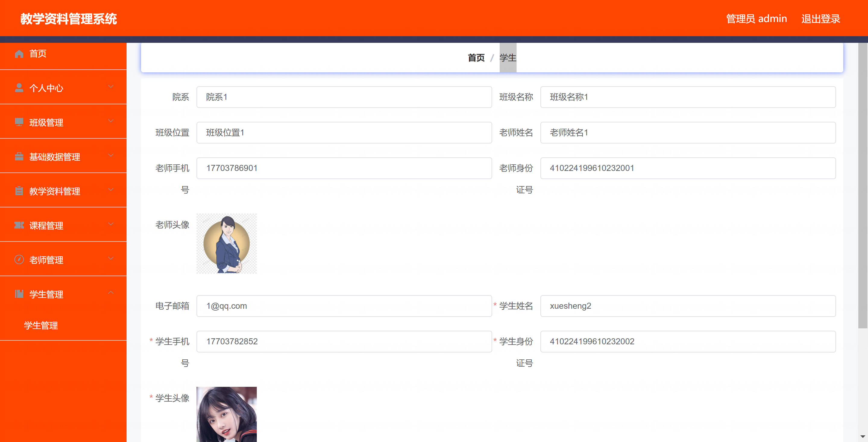Screen dimensions: 868x442
Task: Click the scrollbar down arrow
Action: pos(863,437)
